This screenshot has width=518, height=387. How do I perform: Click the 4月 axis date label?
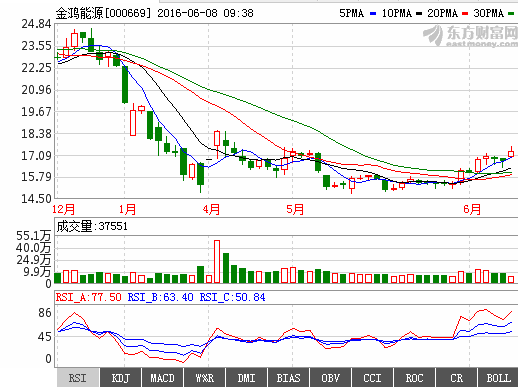[x=211, y=209]
